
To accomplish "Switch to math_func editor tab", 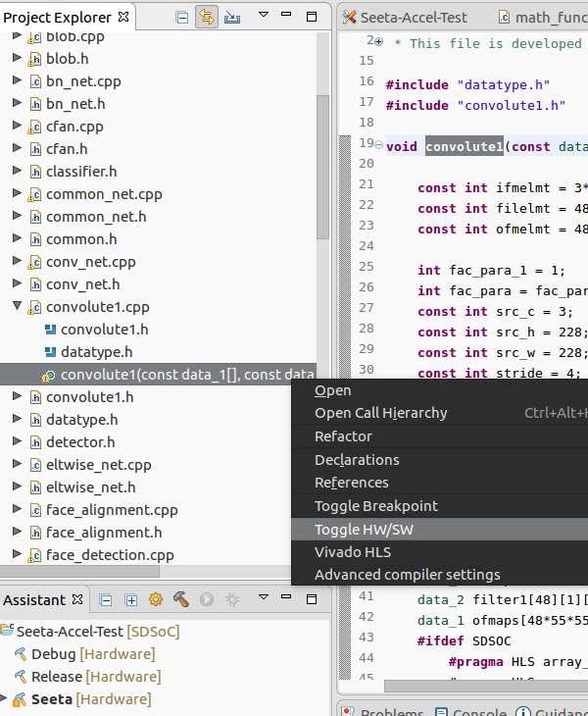I will coord(543,18).
